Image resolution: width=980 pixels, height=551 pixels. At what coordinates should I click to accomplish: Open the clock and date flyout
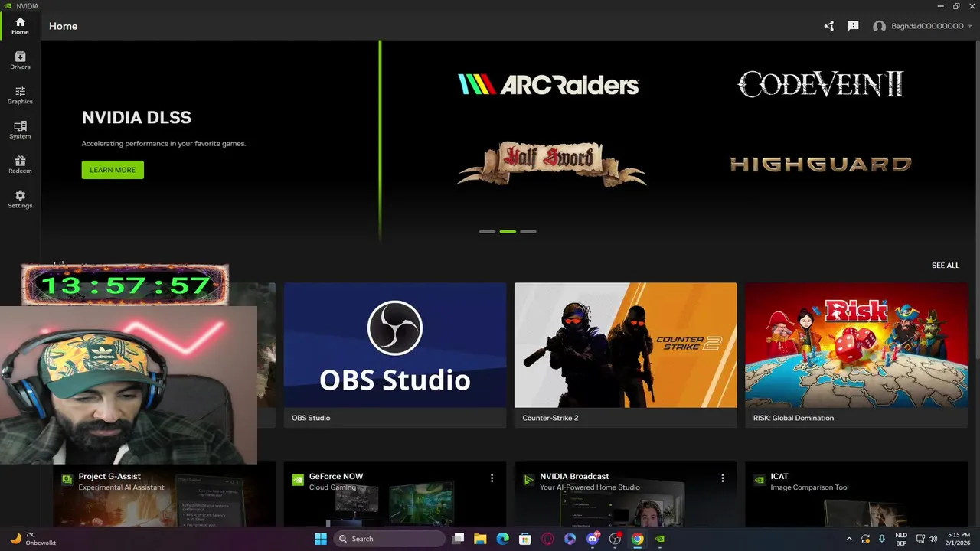tap(959, 539)
